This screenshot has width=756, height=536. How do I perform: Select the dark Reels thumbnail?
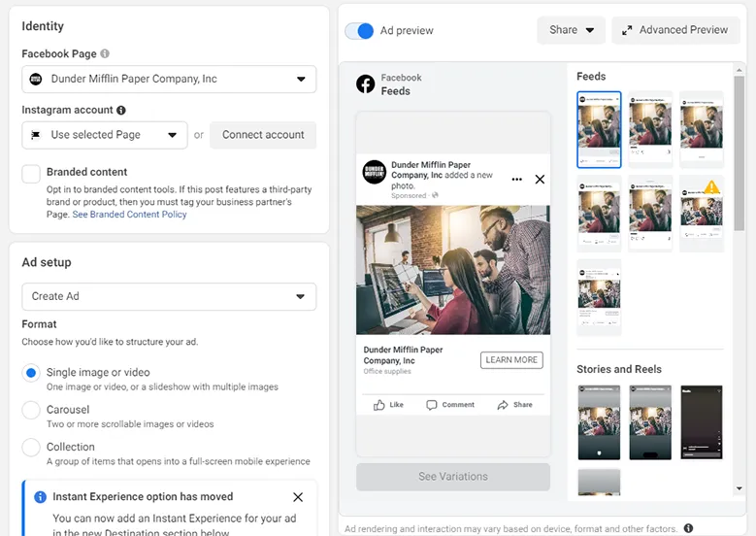702,422
